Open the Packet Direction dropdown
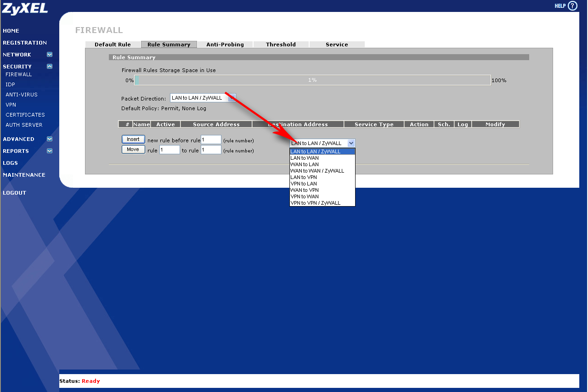 click(203, 98)
